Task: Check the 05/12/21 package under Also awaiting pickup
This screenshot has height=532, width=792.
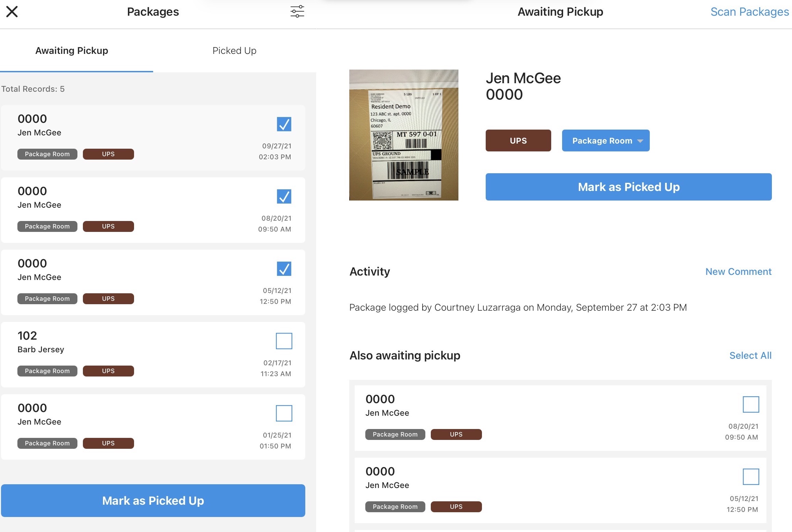Action: [x=751, y=477]
